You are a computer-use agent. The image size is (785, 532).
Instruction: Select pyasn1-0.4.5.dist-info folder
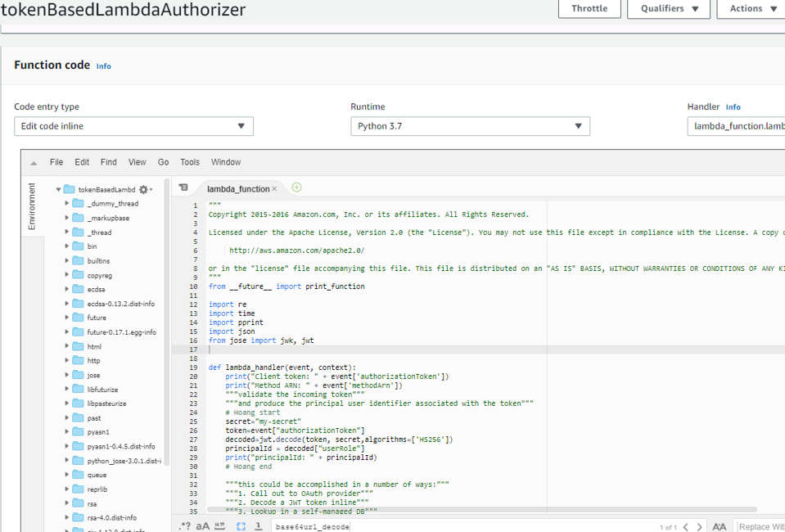click(120, 446)
